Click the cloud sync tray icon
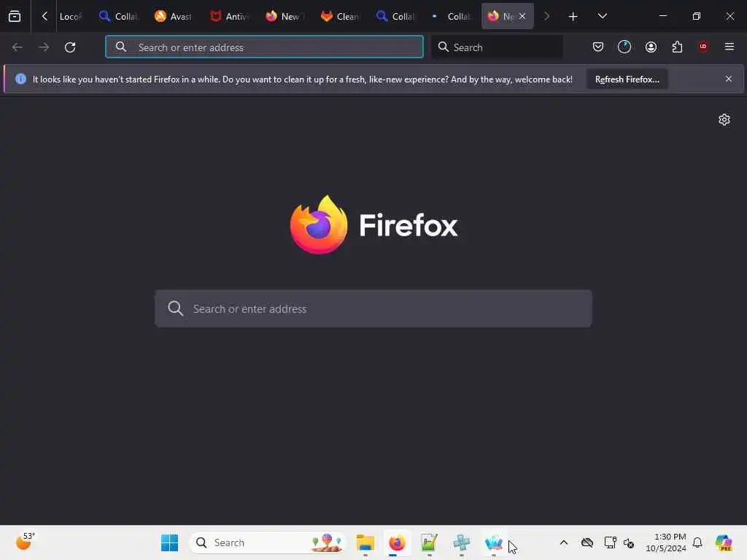The image size is (747, 560). click(587, 542)
